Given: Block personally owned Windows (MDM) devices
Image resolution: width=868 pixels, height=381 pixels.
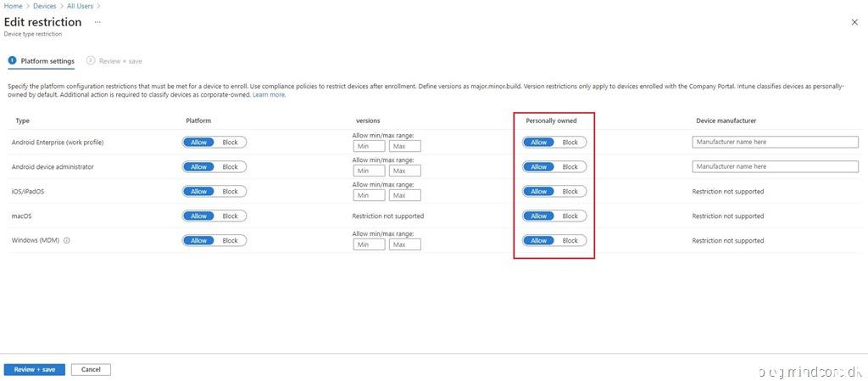Looking at the screenshot, I should click(570, 241).
